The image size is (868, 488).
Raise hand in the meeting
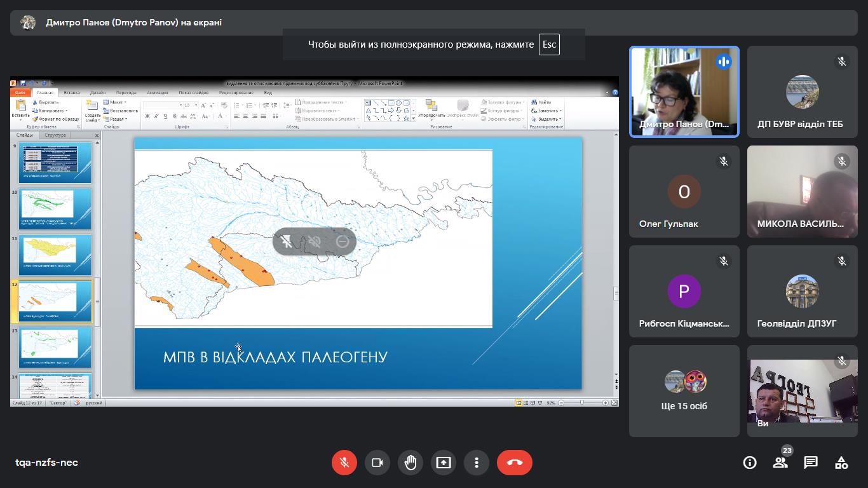410,463
